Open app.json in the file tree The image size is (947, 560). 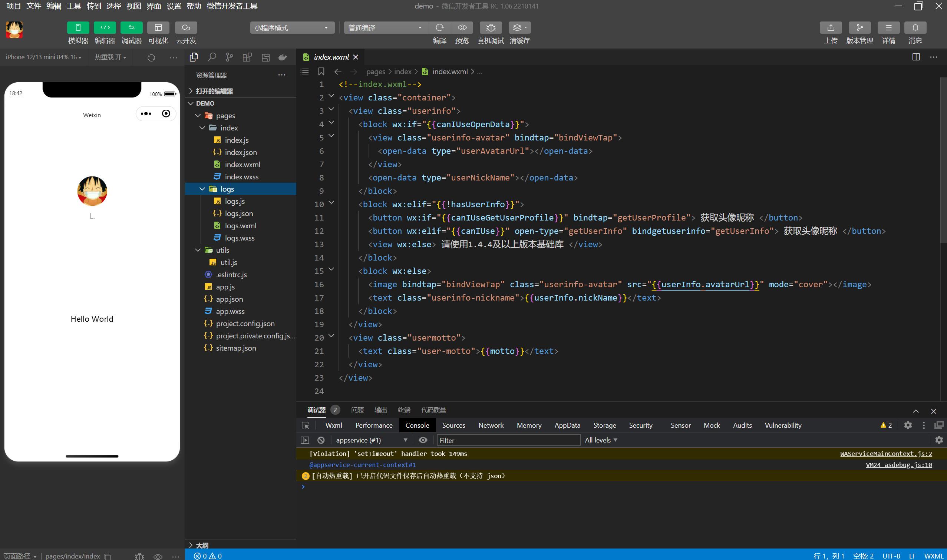(x=229, y=299)
